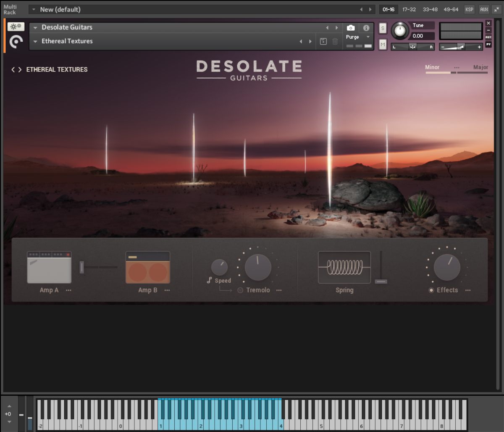Click the Spring amount vertical slider
Viewport: 504px width, 432px height.
(381, 267)
